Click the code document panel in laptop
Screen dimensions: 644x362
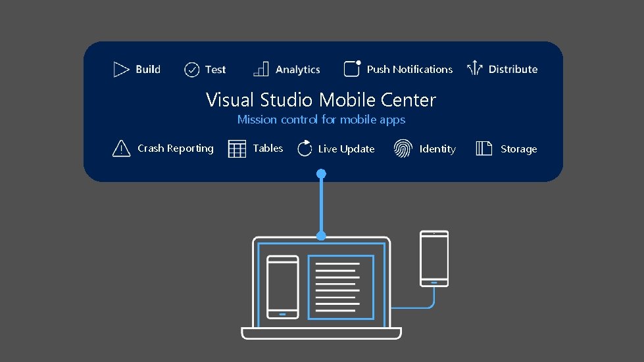click(x=341, y=287)
